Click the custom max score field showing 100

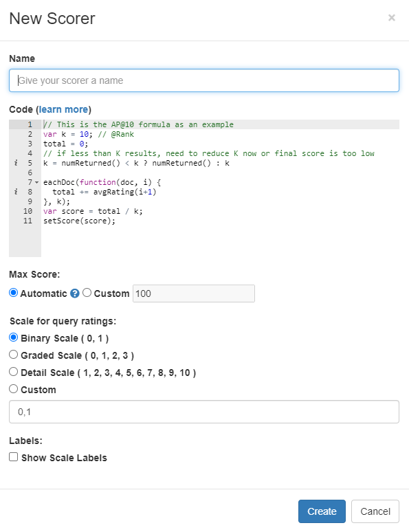pos(193,293)
